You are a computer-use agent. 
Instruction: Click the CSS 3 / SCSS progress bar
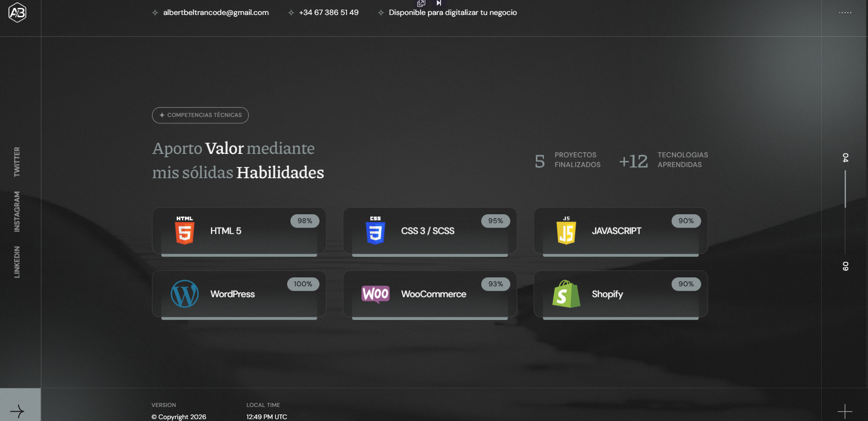click(430, 255)
